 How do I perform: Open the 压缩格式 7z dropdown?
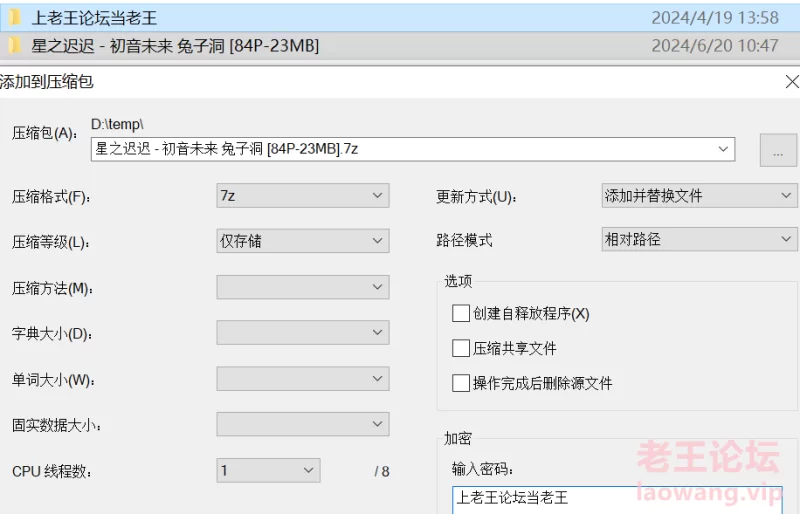click(303, 195)
